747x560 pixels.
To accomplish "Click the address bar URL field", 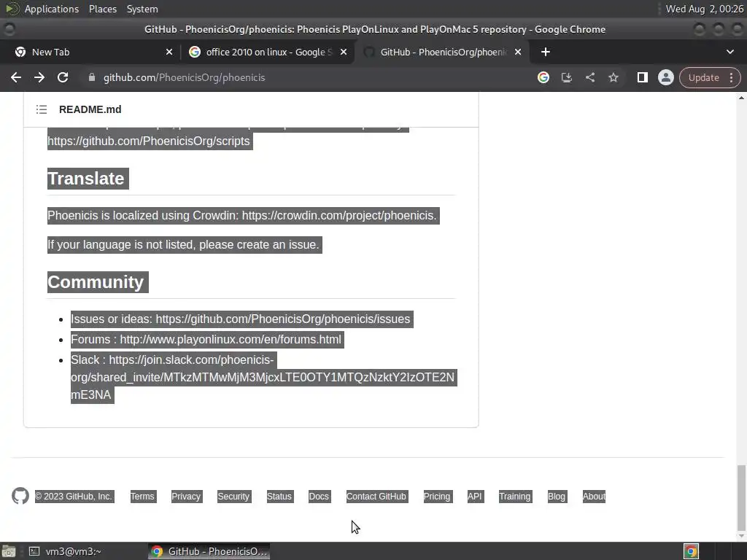I will click(305, 77).
